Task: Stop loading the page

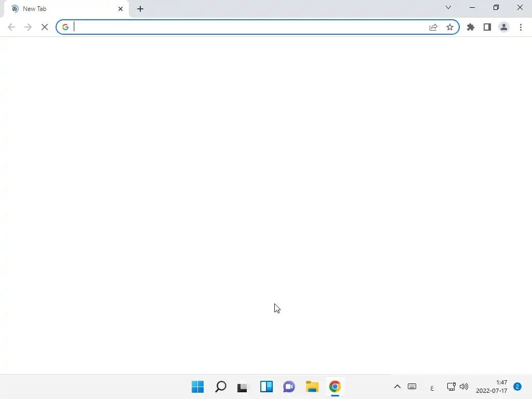Action: [x=45, y=27]
